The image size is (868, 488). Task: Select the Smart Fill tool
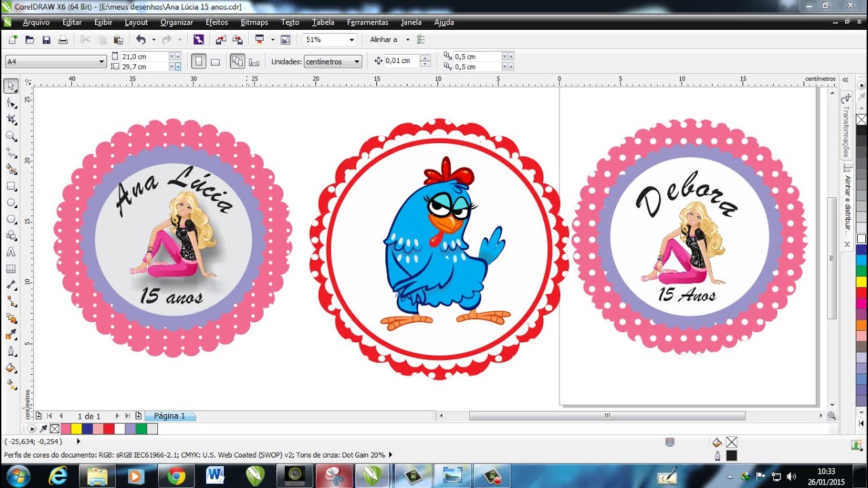tap(11, 169)
